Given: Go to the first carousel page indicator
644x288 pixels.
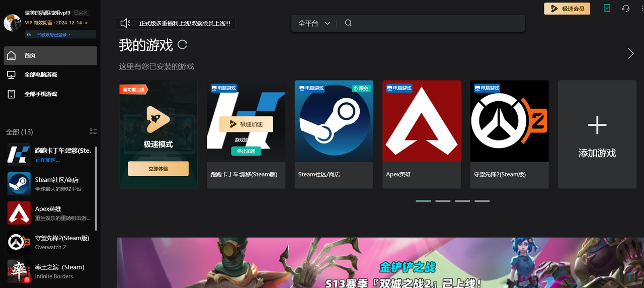Looking at the screenshot, I should tap(423, 201).
